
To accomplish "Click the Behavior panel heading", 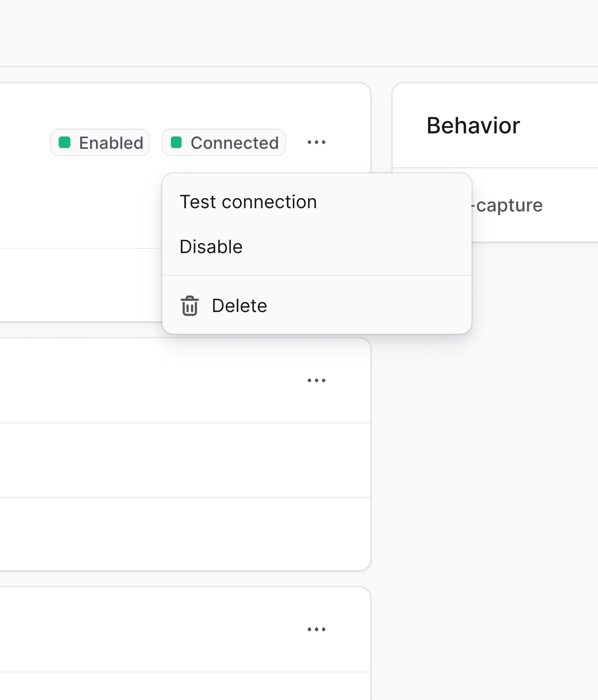I will point(473,126).
